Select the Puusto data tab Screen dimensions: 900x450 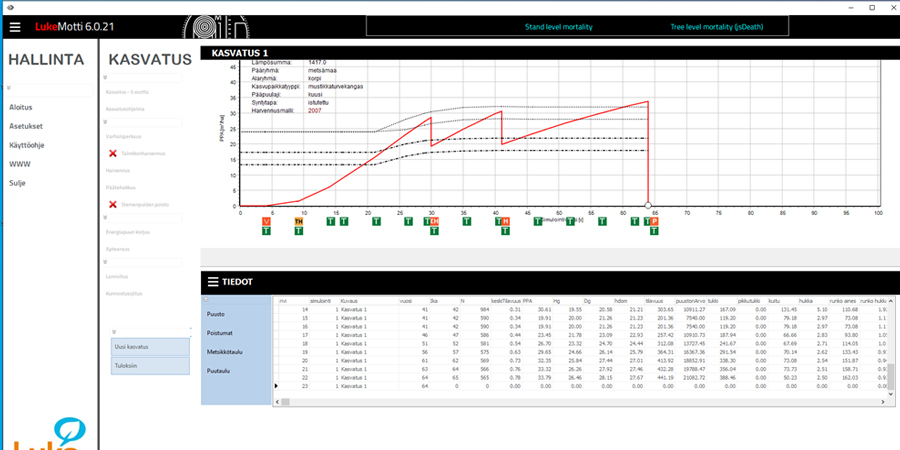[215, 314]
